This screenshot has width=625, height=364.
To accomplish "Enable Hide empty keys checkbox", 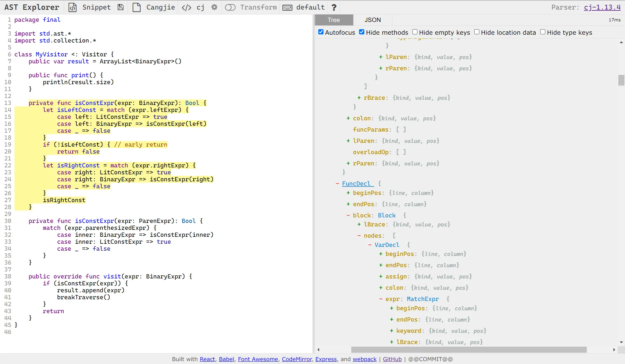I will pyautogui.click(x=415, y=32).
